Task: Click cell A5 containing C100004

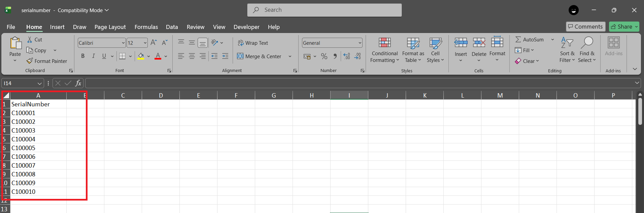Action: pyautogui.click(x=38, y=139)
